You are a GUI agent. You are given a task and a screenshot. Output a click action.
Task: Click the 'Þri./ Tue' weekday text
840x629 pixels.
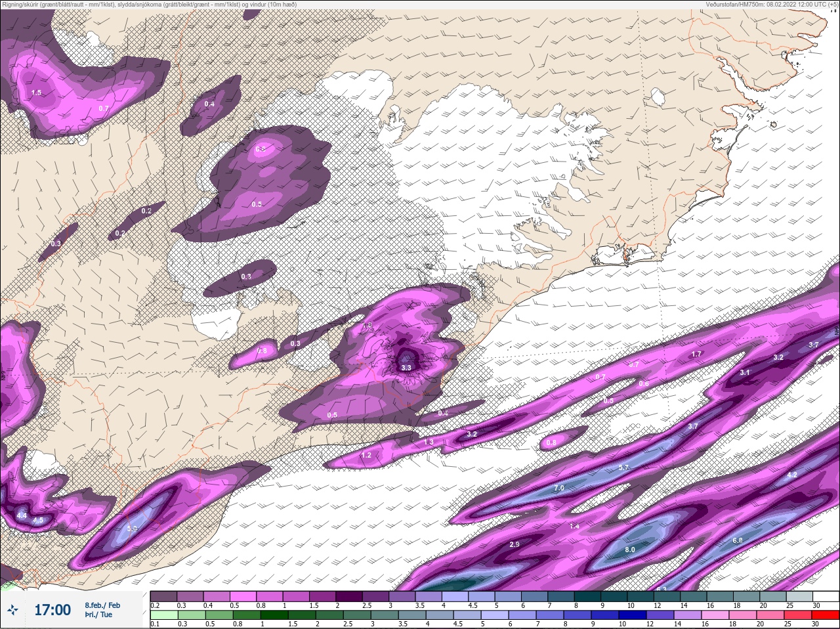point(98,615)
